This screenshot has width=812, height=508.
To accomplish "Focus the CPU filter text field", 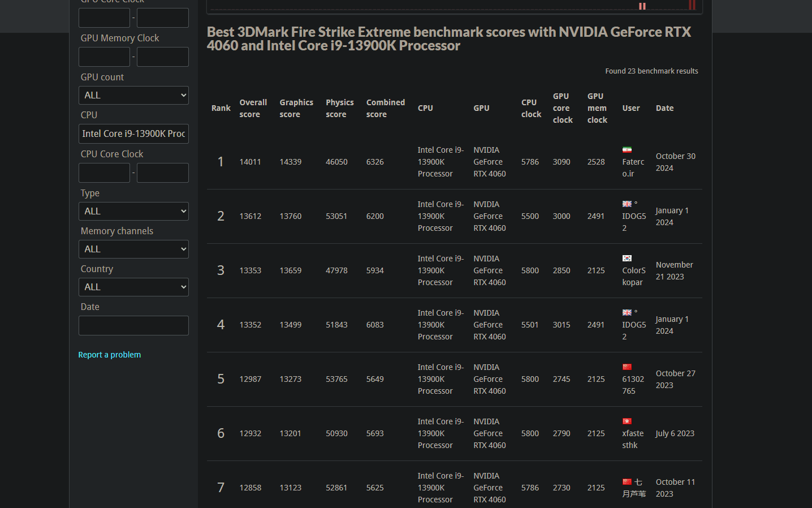I will tap(133, 134).
